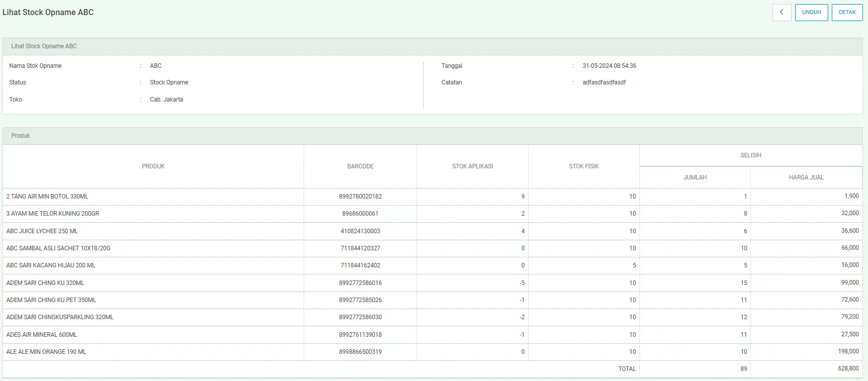The image size is (868, 381).
Task: Click harga jual value 66,000
Action: [x=850, y=248]
